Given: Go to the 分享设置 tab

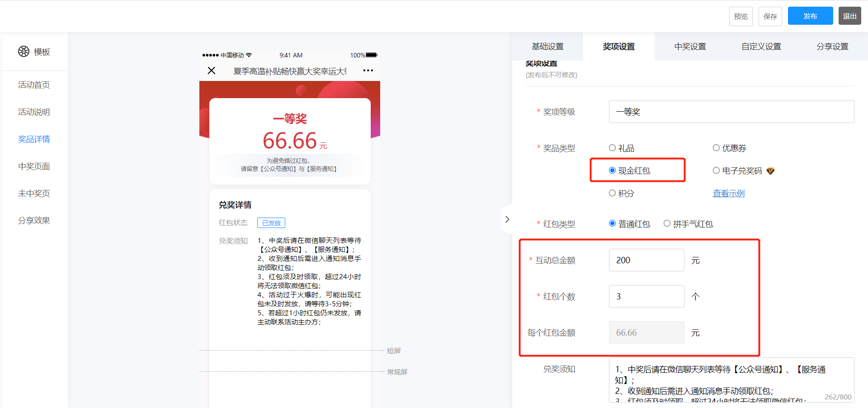Looking at the screenshot, I should [x=832, y=47].
